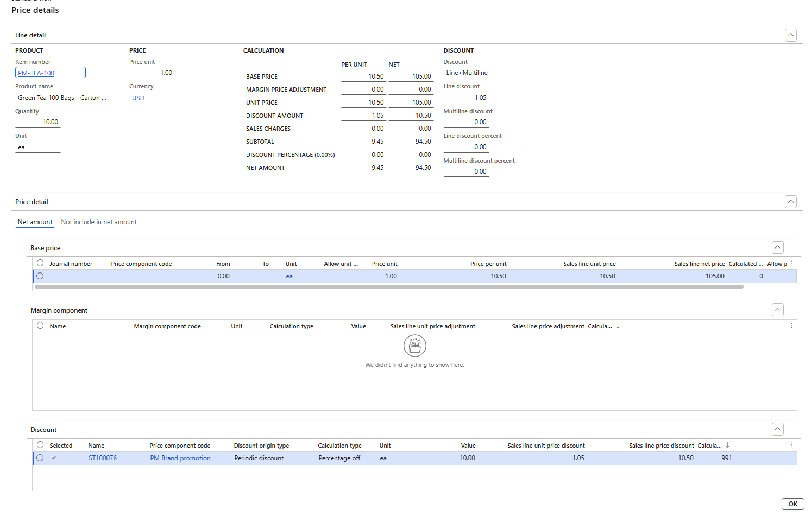
Task: Open Margin component grid column options
Action: 792,326
